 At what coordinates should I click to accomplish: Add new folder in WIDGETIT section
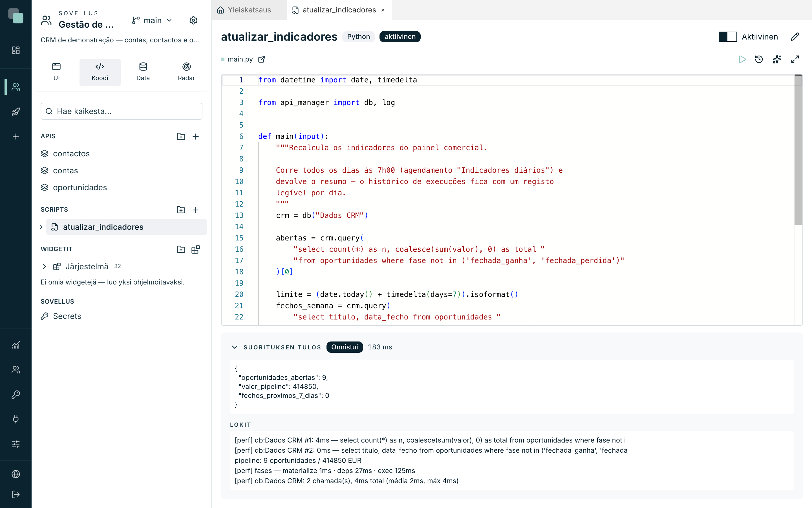coord(181,249)
